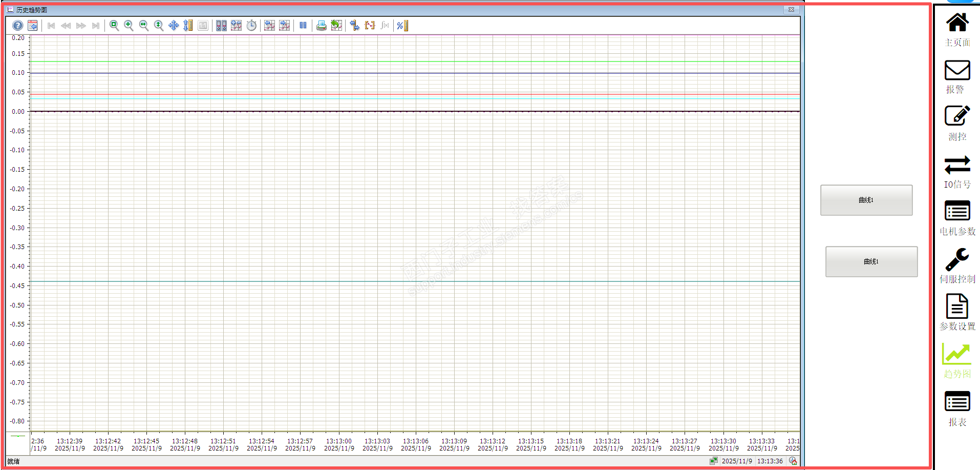The width and height of the screenshot is (980, 470).
Task: Open the select trends dialog
Action: click(x=236, y=26)
